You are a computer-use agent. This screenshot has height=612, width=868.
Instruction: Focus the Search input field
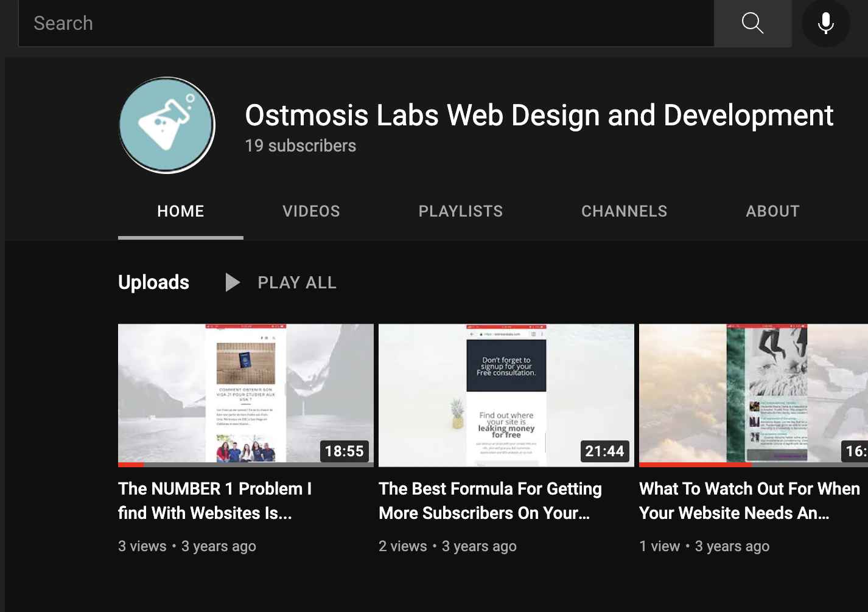[366, 23]
